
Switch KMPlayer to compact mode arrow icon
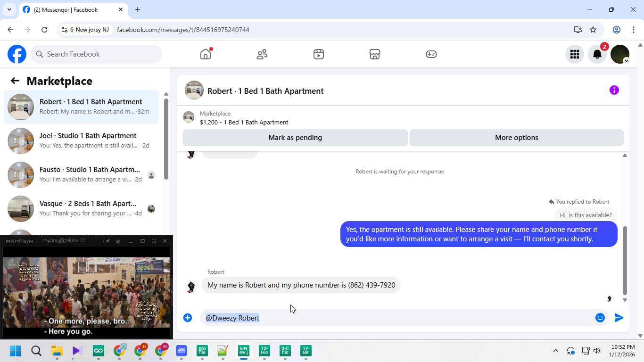[118, 241]
